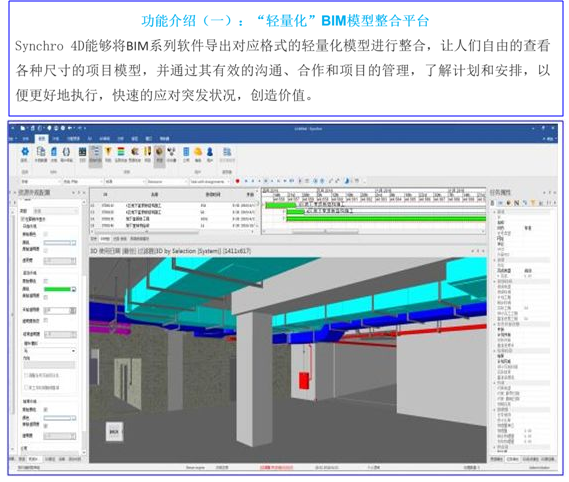Click the red-green-yellow striped bars ribbon icon
The height and width of the screenshot is (482, 569).
[121, 152]
